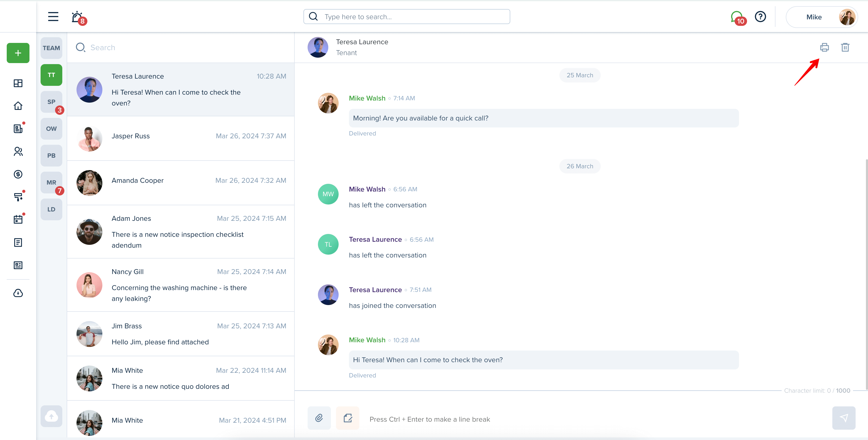Open the notes document icon in sidebar
Image resolution: width=868 pixels, height=440 pixels.
click(18, 242)
